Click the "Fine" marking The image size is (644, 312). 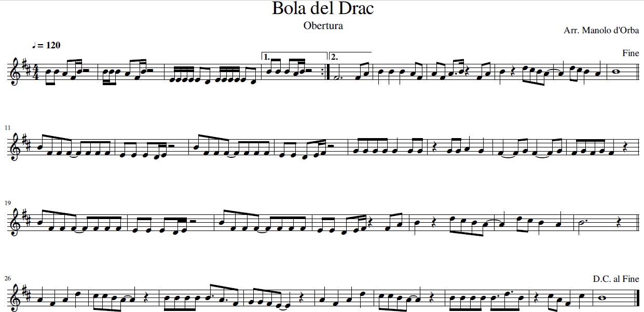coord(631,53)
